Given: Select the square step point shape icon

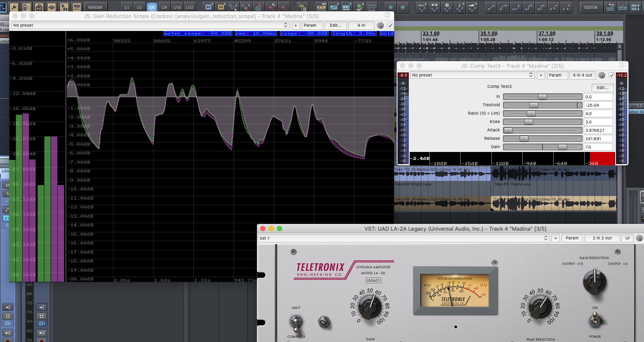Looking at the screenshot, I should [541, 7].
